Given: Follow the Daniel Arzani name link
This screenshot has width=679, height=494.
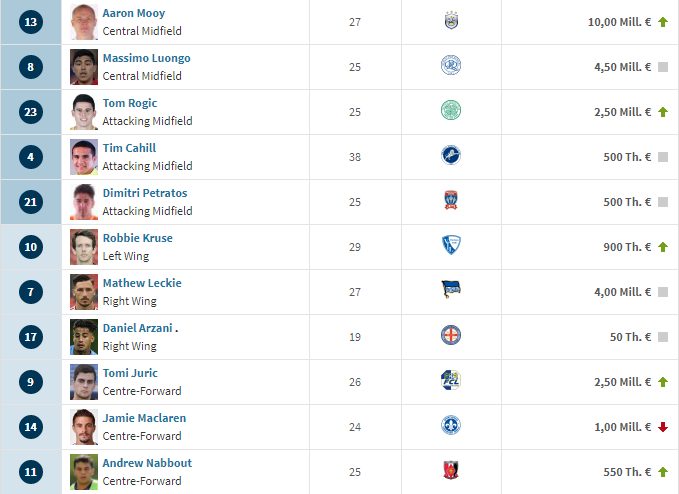Looking at the screenshot, I should 137,328.
